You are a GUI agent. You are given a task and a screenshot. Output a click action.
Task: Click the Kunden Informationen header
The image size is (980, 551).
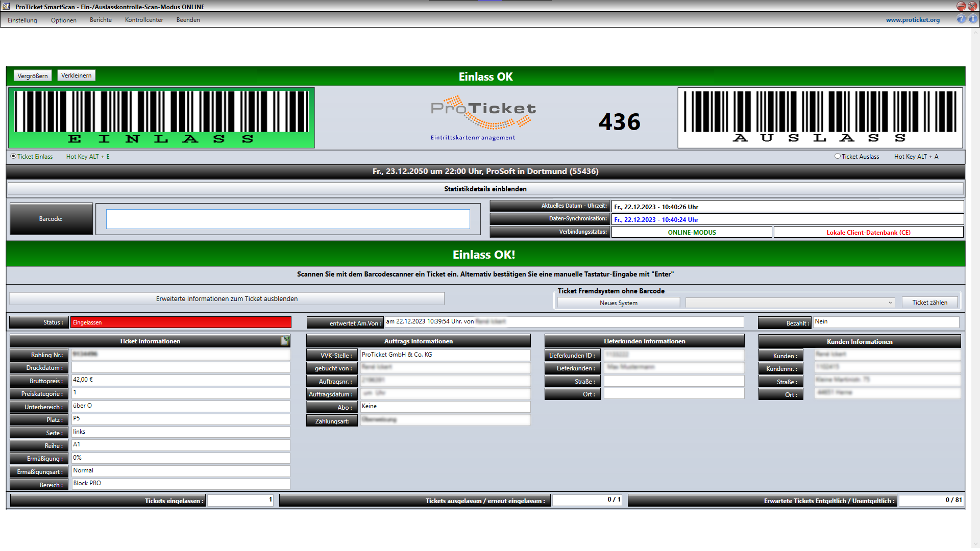pos(860,341)
